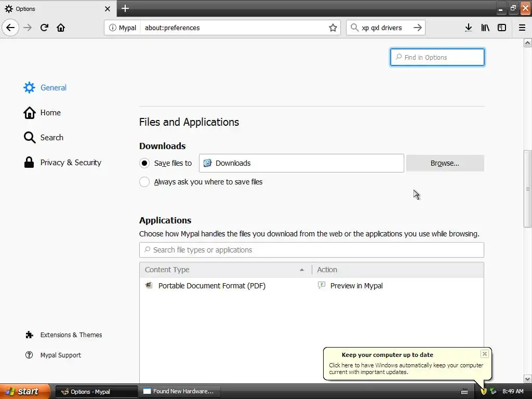The image size is (532, 399).
Task: Open the Windows start menu
Action: [x=25, y=391]
